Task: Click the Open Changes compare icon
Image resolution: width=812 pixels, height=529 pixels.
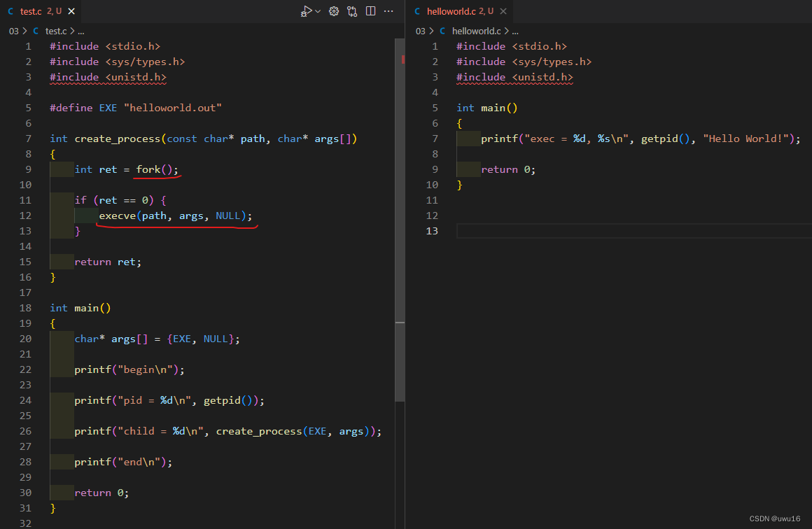Action: pyautogui.click(x=352, y=11)
